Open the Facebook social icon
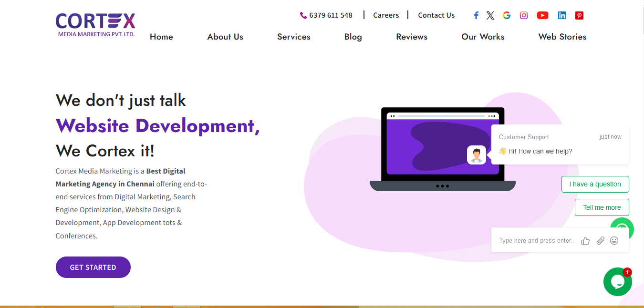The height and width of the screenshot is (308, 644). point(476,15)
